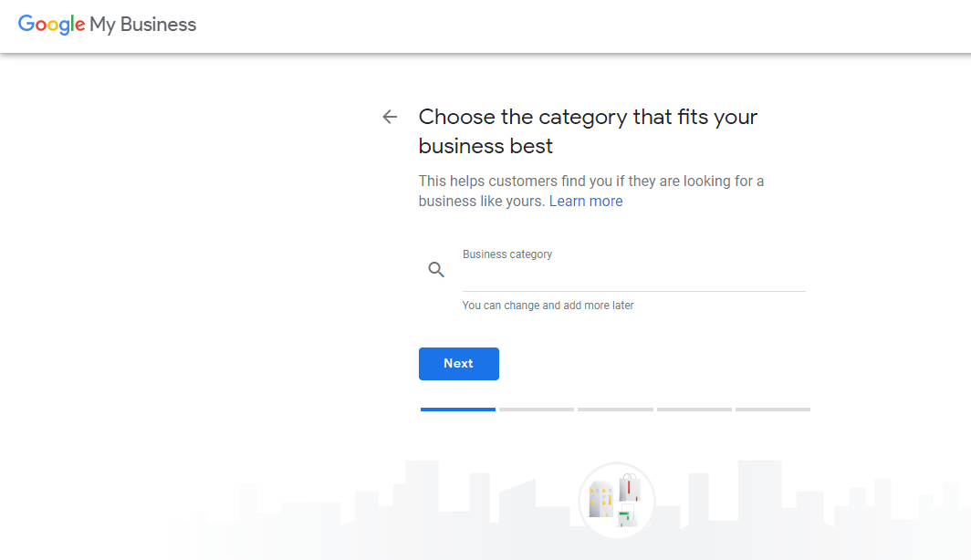Click the My Business header text
Image resolution: width=971 pixels, height=560 pixels.
143,25
